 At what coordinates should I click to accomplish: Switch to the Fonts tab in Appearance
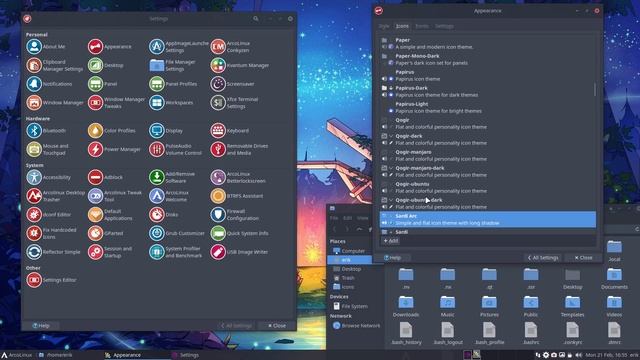click(422, 26)
